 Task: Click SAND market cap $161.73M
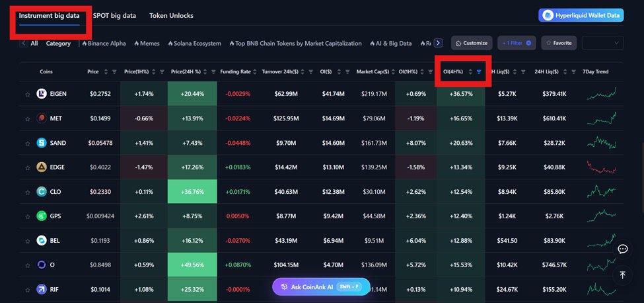374,143
